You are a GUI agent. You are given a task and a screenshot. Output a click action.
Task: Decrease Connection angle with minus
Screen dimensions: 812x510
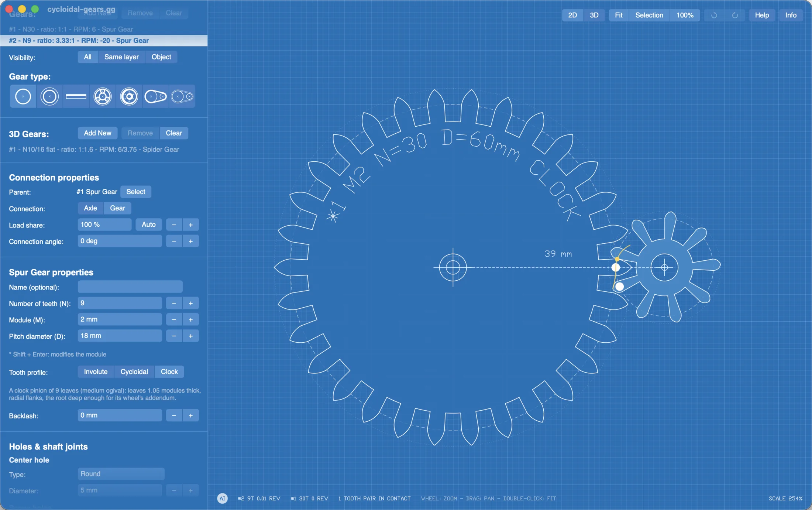174,241
